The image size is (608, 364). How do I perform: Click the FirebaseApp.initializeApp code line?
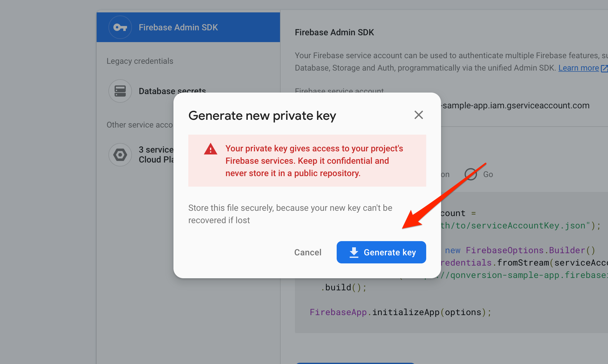pyautogui.click(x=400, y=312)
